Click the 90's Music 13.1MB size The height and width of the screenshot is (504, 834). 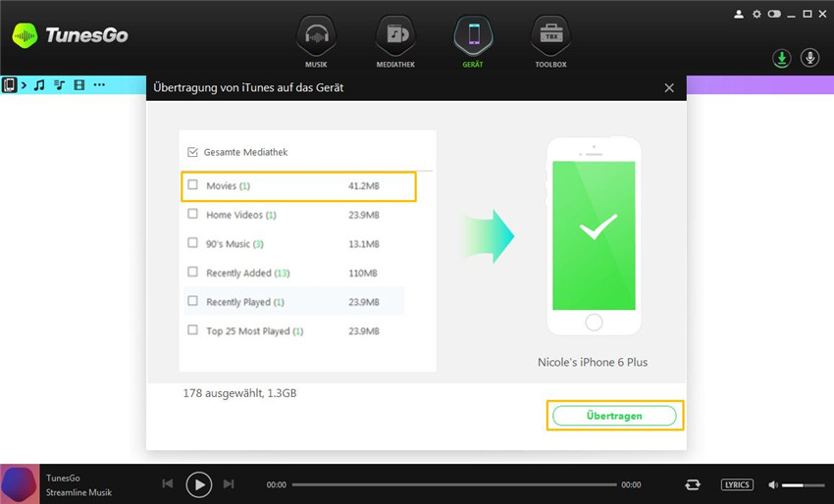[x=364, y=244]
